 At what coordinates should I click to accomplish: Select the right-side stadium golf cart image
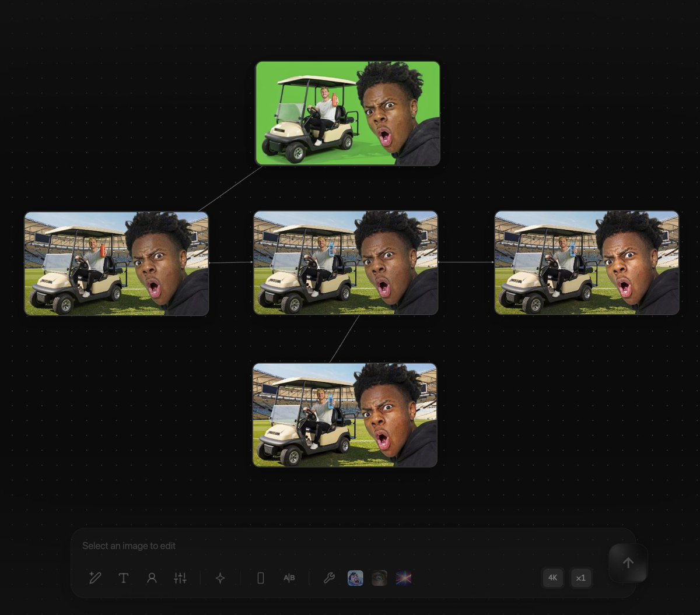tap(587, 263)
